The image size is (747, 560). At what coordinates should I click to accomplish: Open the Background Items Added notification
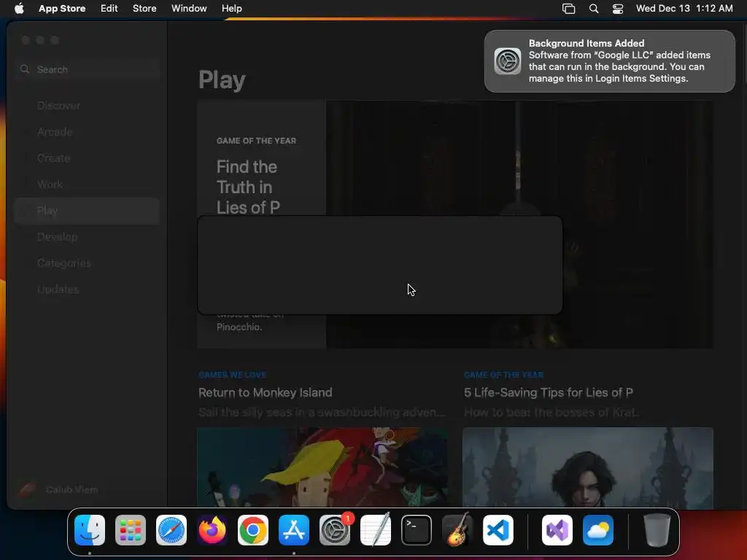(610, 61)
